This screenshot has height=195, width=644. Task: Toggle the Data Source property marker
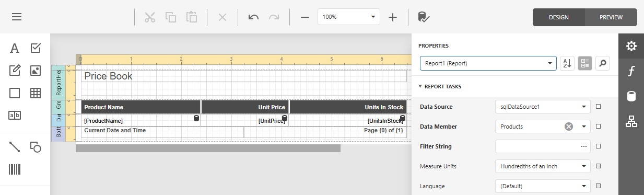(x=599, y=107)
